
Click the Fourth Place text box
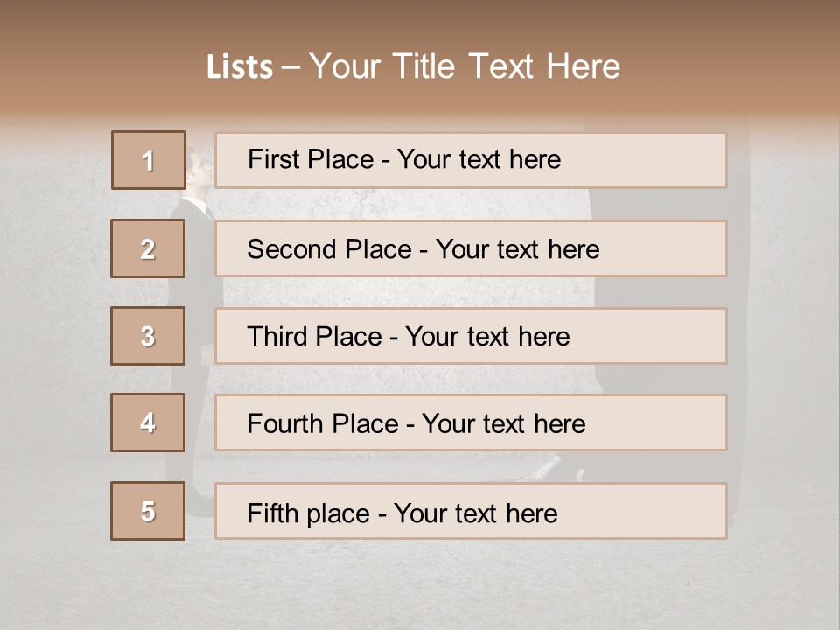click(471, 423)
